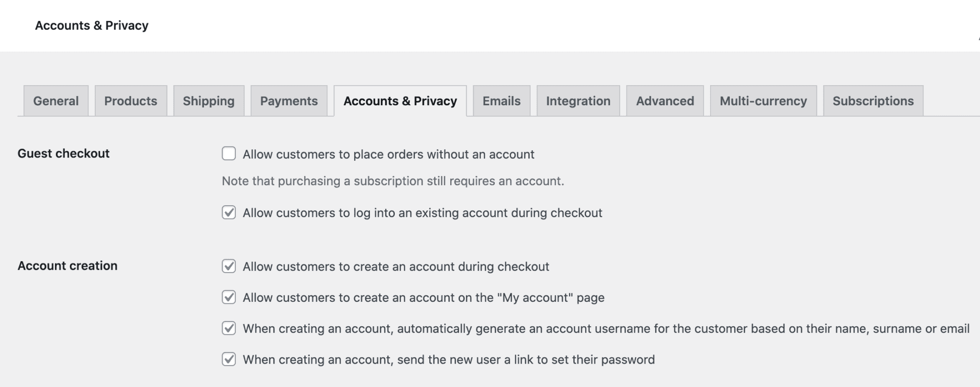Click the "Accounts & Privacy" page heading
This screenshot has height=387, width=980.
point(92,25)
